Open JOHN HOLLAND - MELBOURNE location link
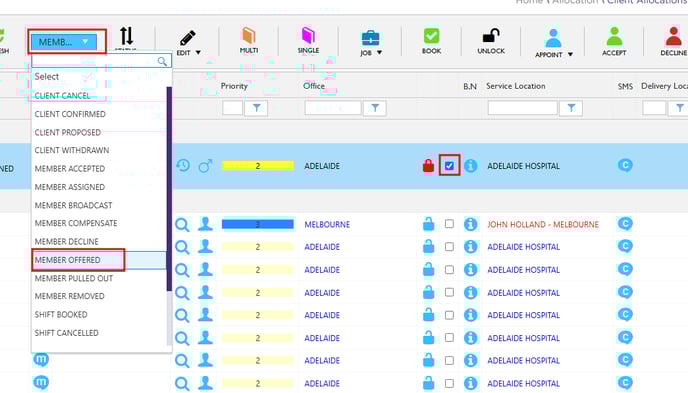Viewport: 688px width, 393px height. tap(543, 225)
